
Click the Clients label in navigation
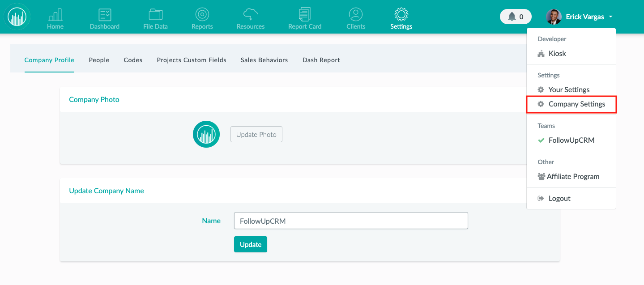pyautogui.click(x=356, y=26)
